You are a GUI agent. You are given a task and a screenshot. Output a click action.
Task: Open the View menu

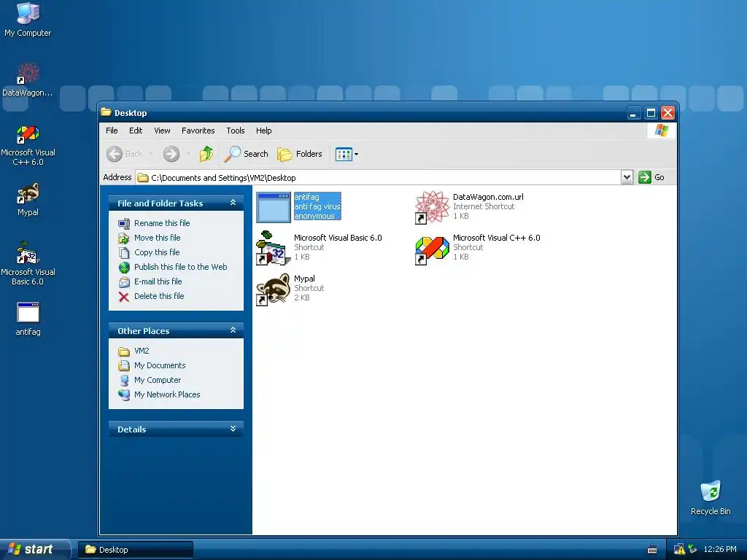[x=162, y=131]
